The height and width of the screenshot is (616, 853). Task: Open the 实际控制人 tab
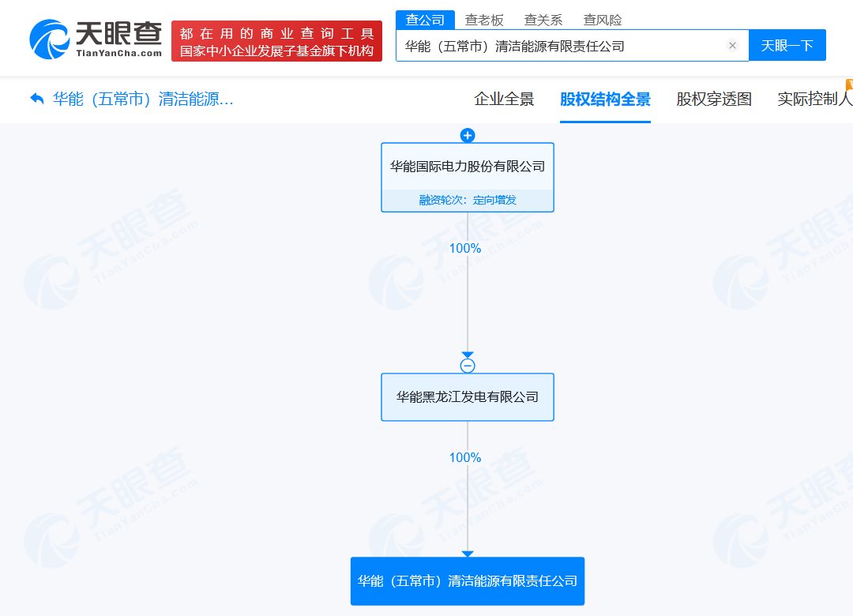tap(815, 99)
